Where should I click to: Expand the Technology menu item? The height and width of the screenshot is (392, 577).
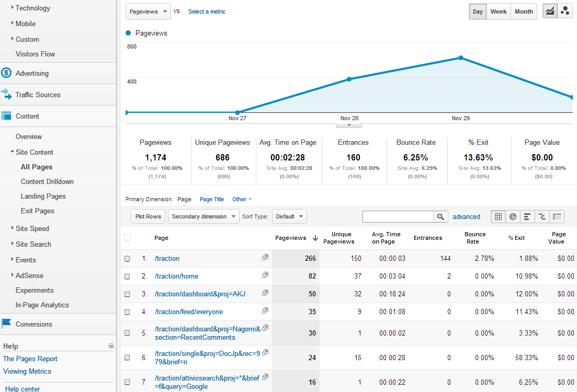coord(32,8)
